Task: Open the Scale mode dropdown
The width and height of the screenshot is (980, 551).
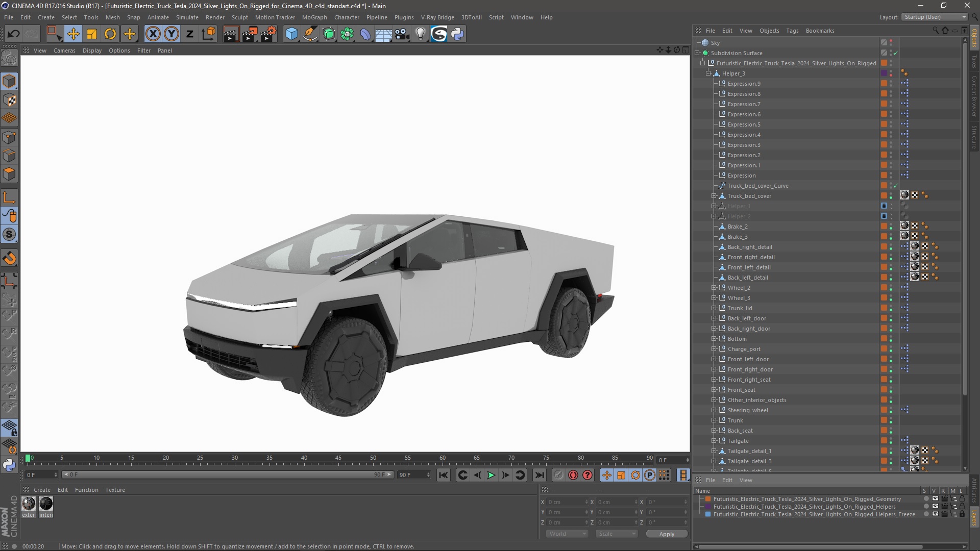Action: click(617, 534)
